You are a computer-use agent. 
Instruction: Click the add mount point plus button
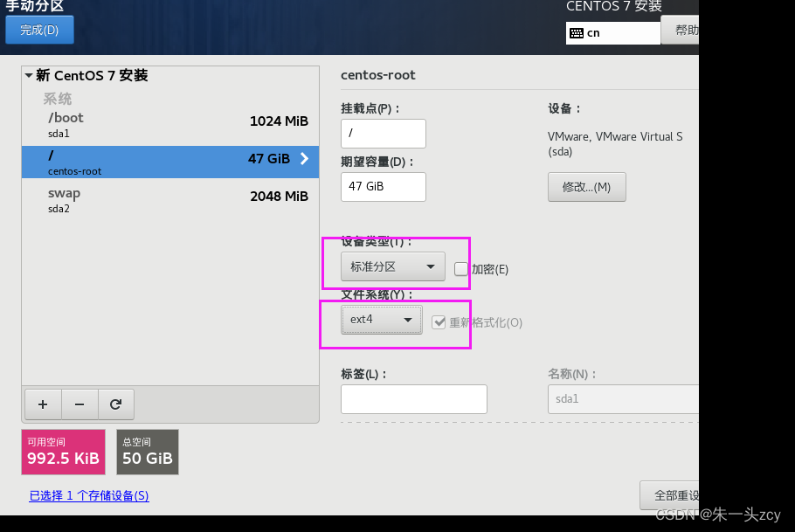43,404
